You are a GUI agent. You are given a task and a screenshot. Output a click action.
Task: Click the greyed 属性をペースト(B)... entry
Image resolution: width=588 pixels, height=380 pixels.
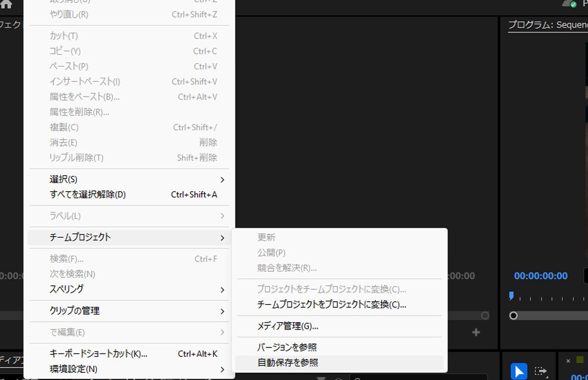[129, 97]
